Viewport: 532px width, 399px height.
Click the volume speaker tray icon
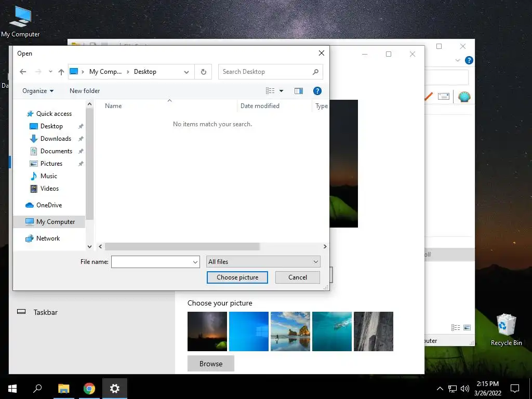465,389
